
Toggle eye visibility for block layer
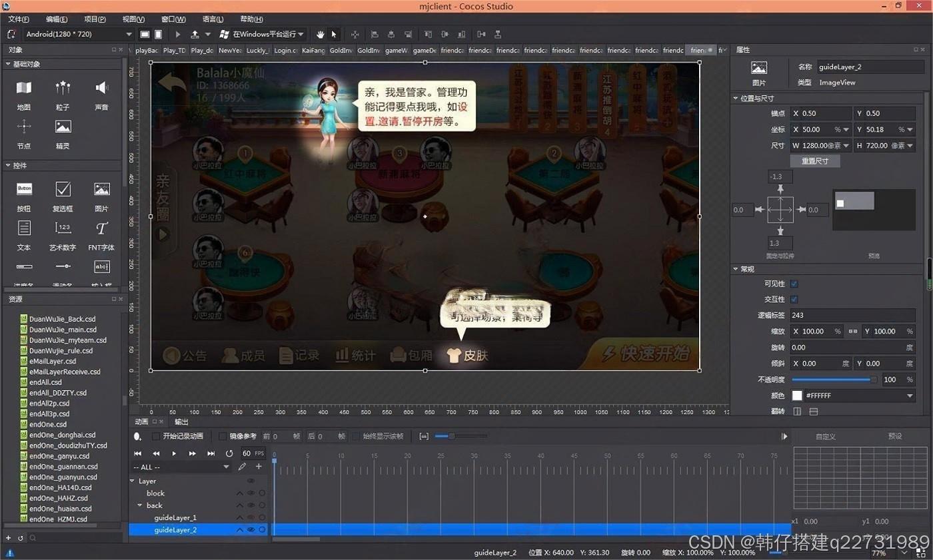[251, 493]
